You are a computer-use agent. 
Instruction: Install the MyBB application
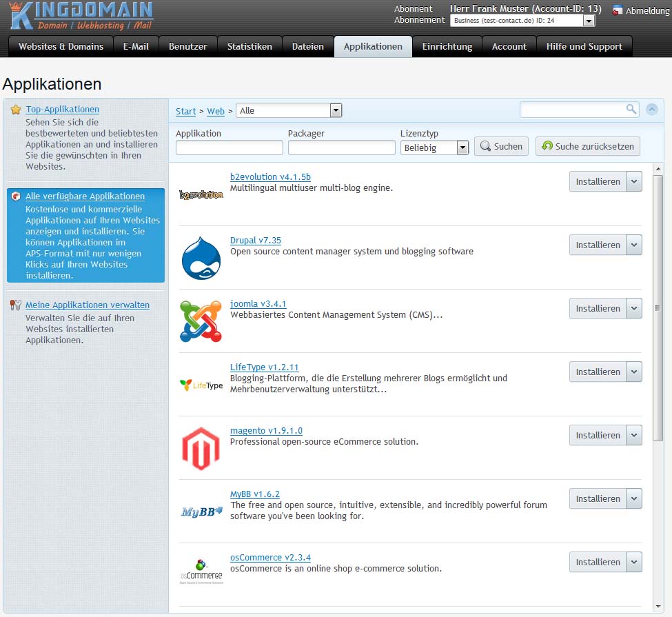[598, 498]
